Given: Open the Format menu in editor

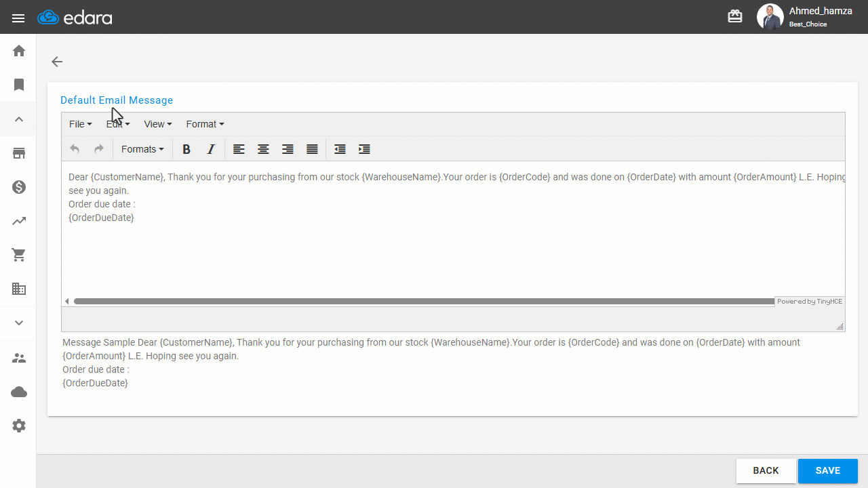Looking at the screenshot, I should click(x=205, y=124).
